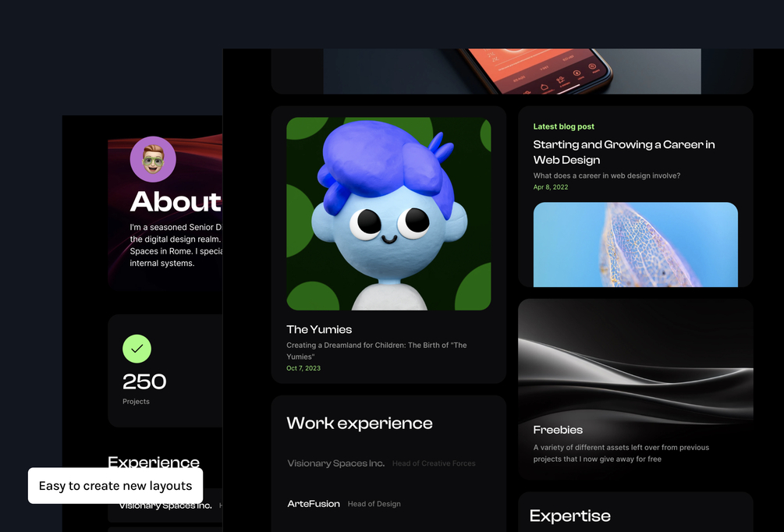Click the Apr 8, 2022 date
The width and height of the screenshot is (784, 532).
click(551, 187)
